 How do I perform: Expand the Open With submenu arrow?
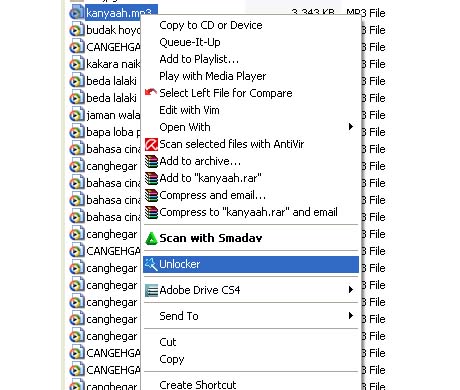351,127
